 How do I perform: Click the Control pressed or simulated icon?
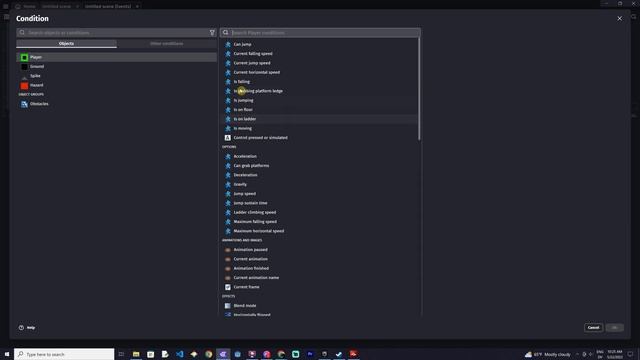(228, 138)
